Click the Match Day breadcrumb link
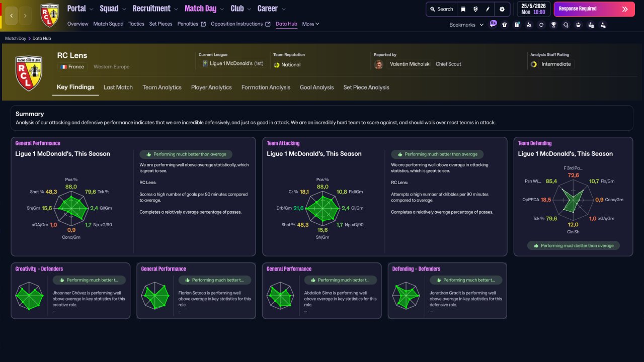Screen dimensions: 644x362 click(16, 38)
